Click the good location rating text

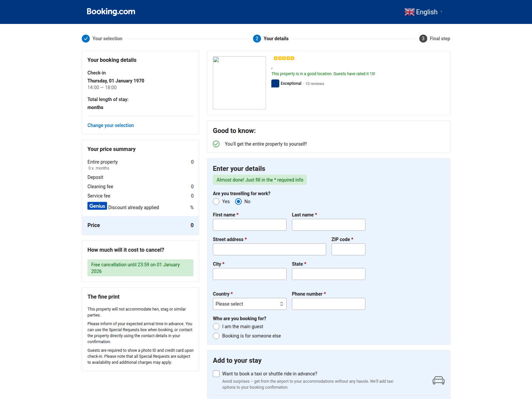pos(323,74)
